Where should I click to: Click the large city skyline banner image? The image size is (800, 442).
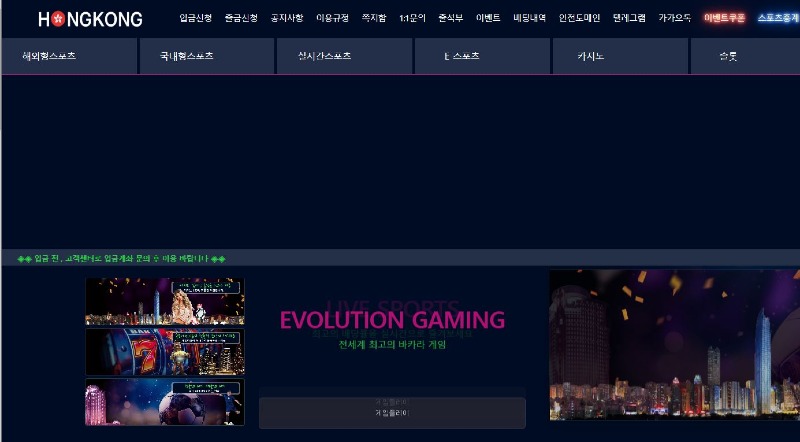click(674, 345)
